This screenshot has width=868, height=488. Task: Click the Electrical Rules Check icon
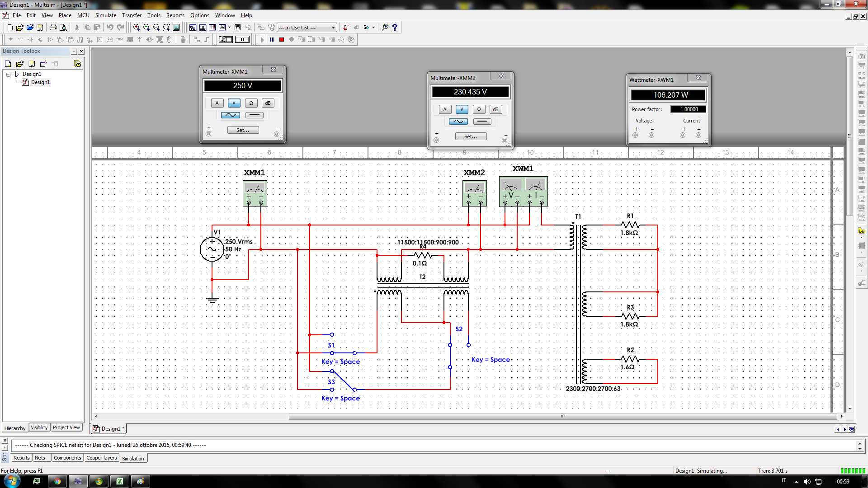click(346, 28)
